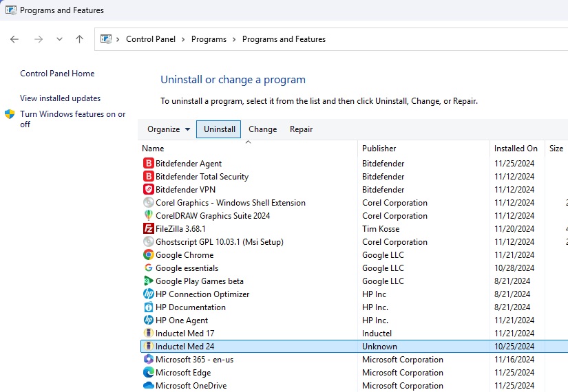Select the FileZilla 3.68.1 icon

click(x=148, y=229)
